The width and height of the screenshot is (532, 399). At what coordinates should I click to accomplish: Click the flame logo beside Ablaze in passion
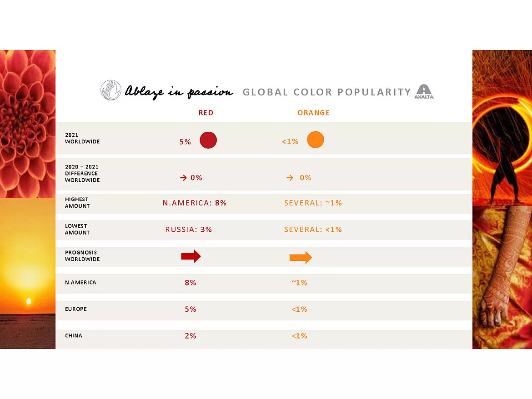[111, 90]
